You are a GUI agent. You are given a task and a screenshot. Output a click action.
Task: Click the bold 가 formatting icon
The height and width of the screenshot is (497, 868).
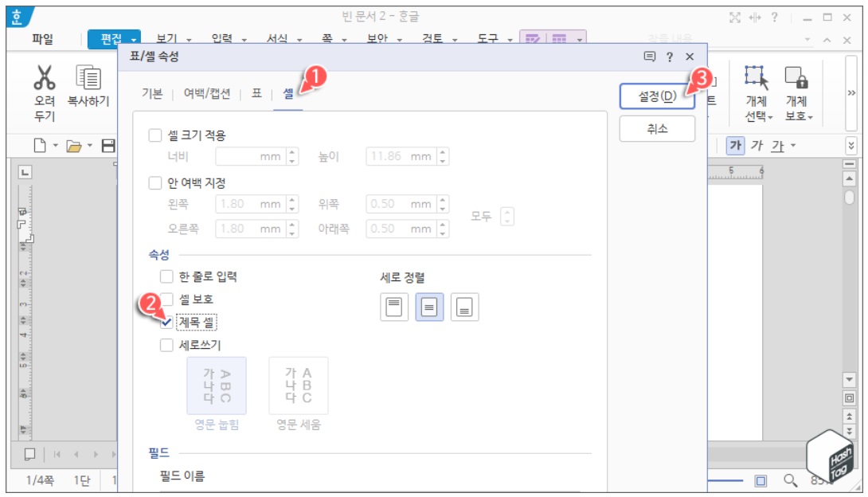(735, 146)
